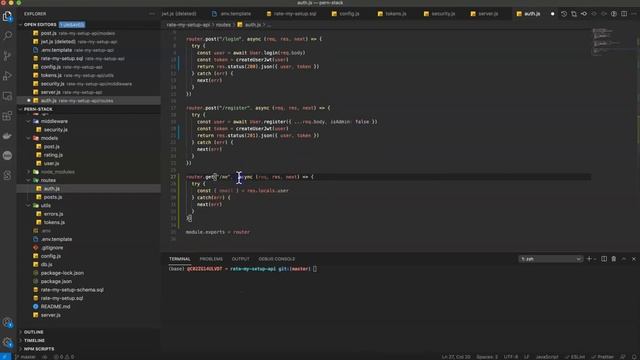Select the OUTPUT panel tab
640x360 pixels.
click(x=240, y=259)
